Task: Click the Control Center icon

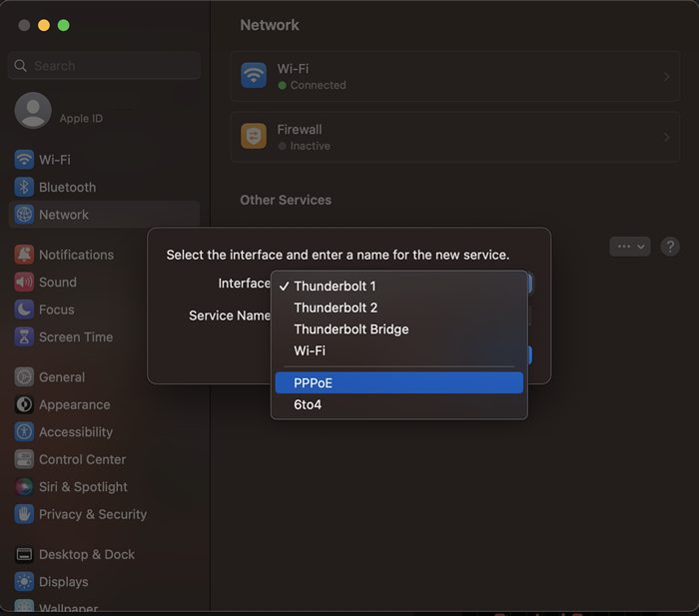Action: 24,459
